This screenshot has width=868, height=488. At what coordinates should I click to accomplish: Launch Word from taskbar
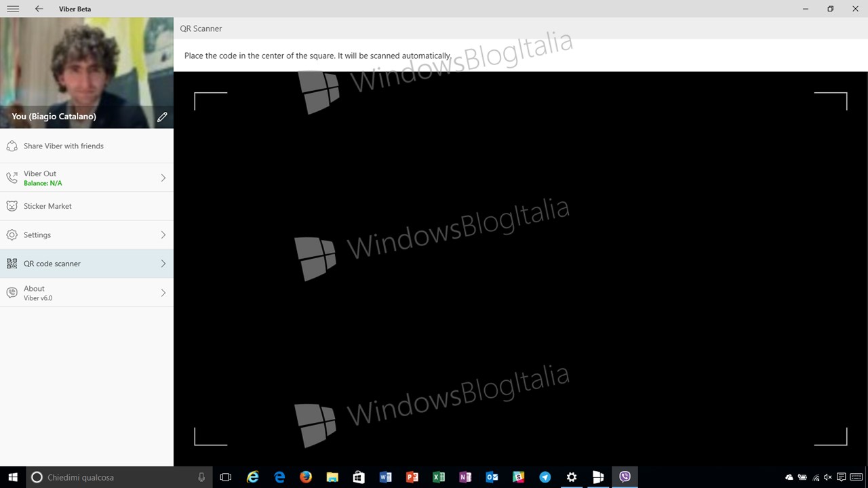pos(385,477)
